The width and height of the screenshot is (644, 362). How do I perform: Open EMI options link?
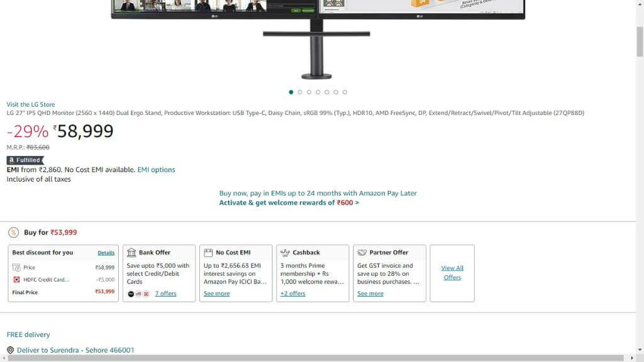[156, 170]
